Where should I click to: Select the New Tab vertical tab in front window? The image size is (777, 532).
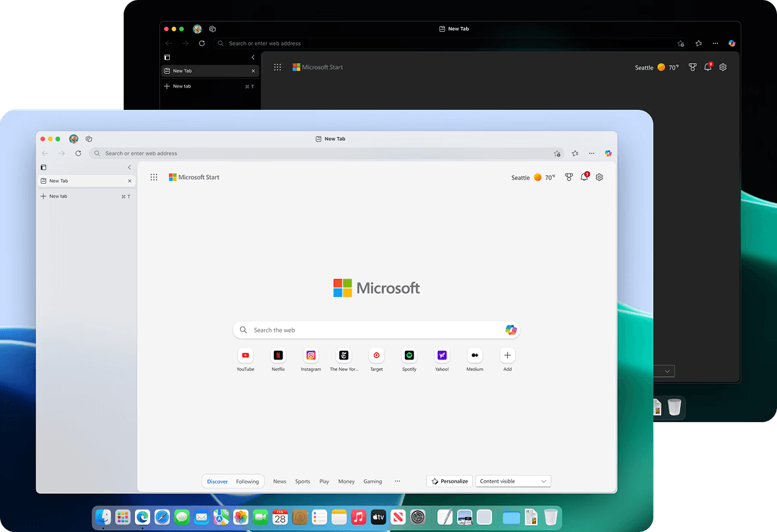pos(86,181)
